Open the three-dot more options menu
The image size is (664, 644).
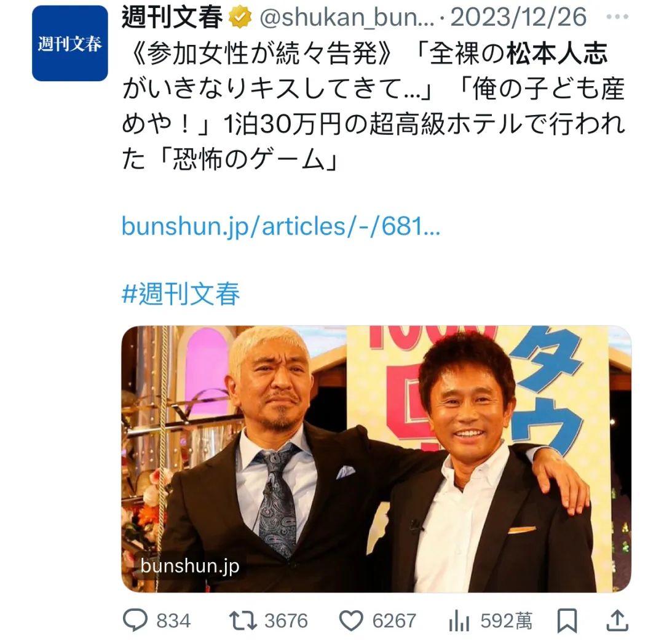(x=617, y=17)
